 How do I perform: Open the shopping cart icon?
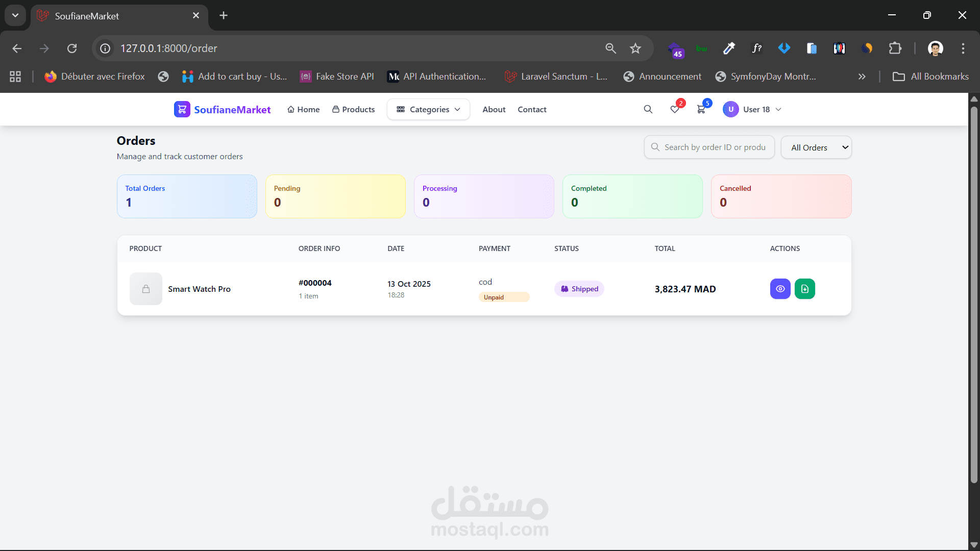tap(701, 109)
